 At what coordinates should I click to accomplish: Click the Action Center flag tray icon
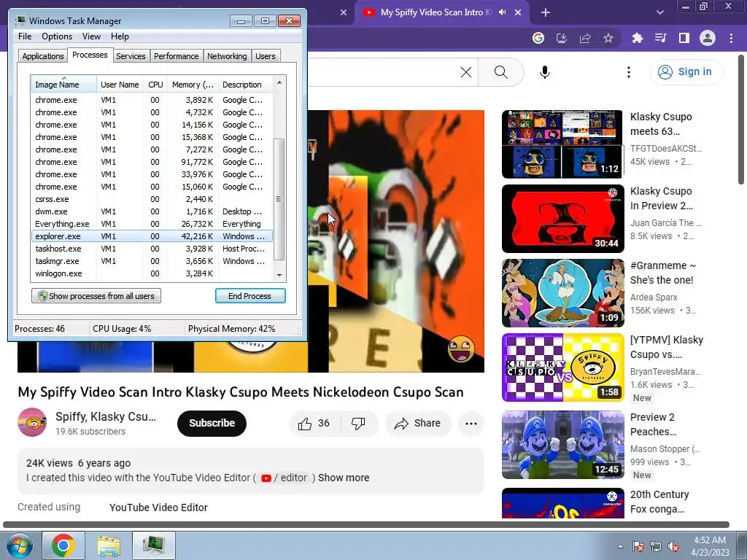(x=638, y=546)
